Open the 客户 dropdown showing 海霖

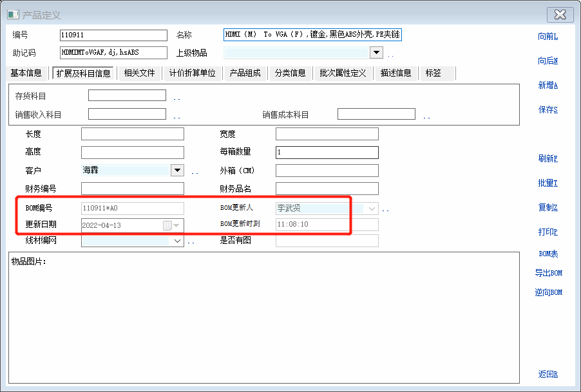pyautogui.click(x=177, y=171)
